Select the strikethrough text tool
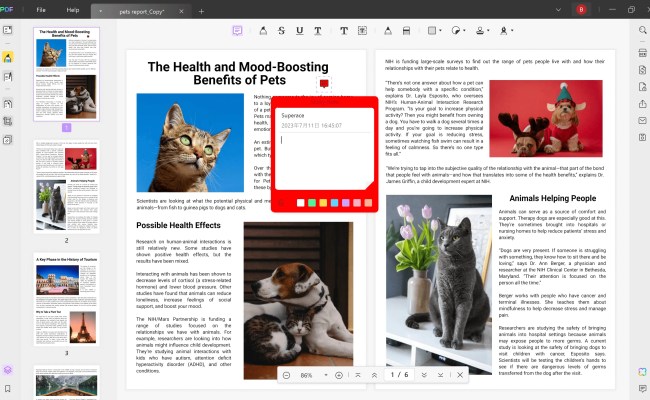Viewport: 650px width, 400px height. 281,31
